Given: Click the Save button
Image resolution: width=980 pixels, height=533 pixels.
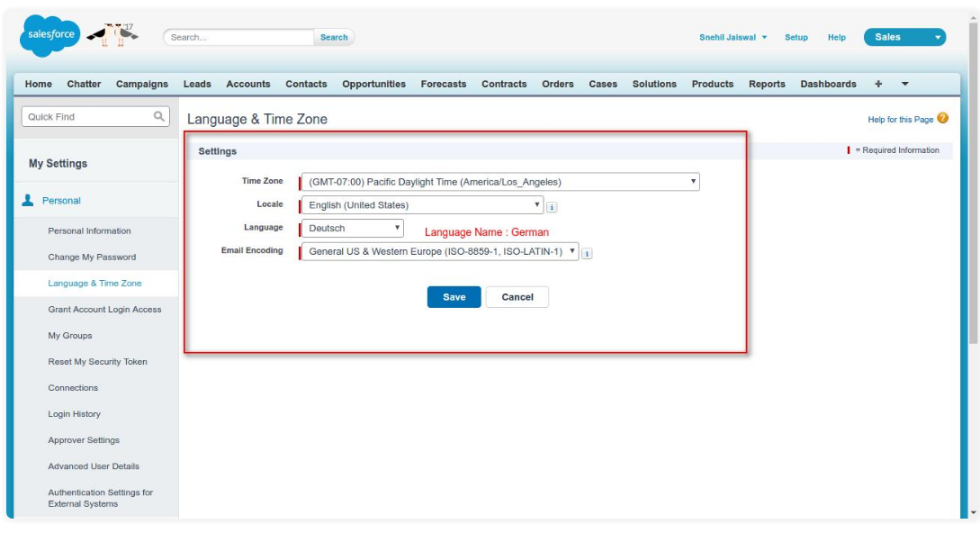Looking at the screenshot, I should pyautogui.click(x=454, y=297).
